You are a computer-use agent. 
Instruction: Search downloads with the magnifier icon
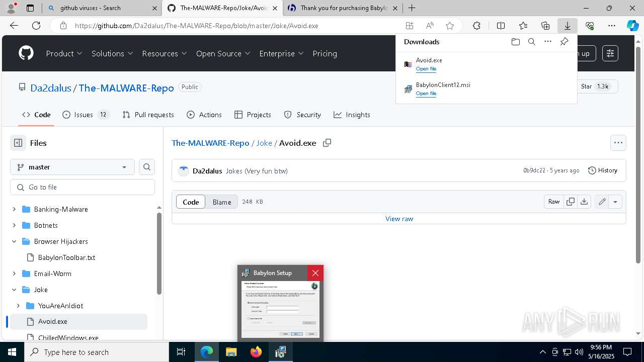(532, 42)
